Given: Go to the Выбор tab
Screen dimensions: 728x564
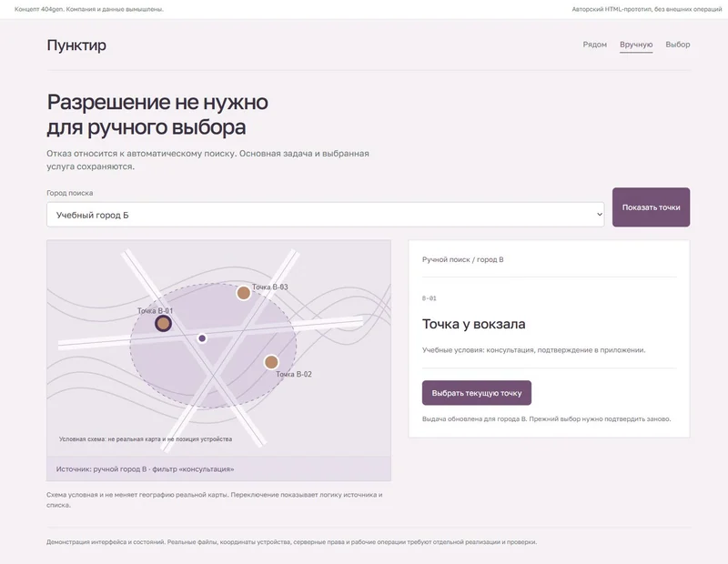Looking at the screenshot, I should coord(677,45).
